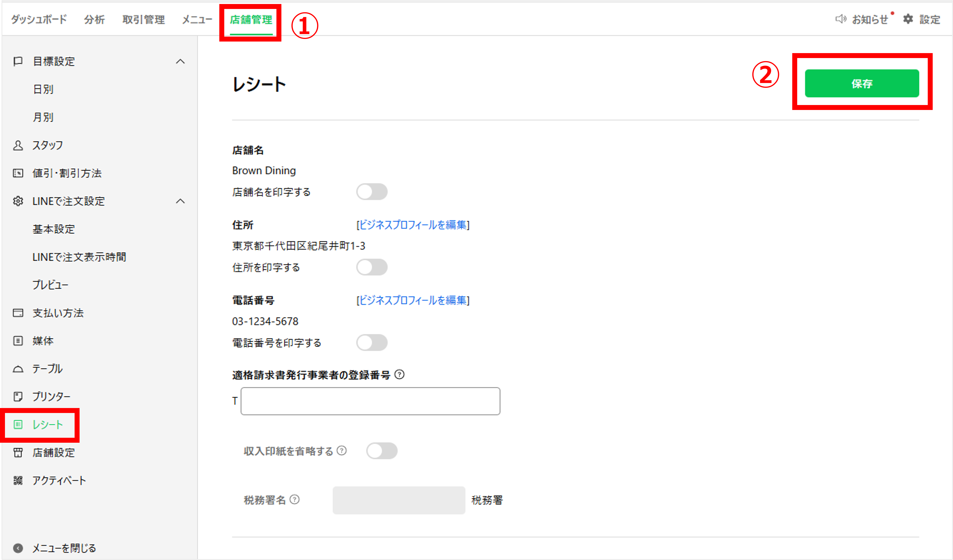The image size is (953, 560).
Task: Select the 店舗管理 tab
Action: (251, 19)
